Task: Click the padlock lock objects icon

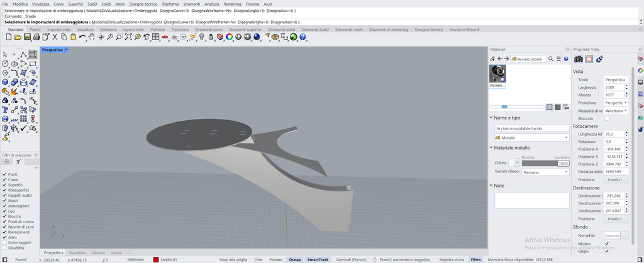Action: click(x=211, y=37)
